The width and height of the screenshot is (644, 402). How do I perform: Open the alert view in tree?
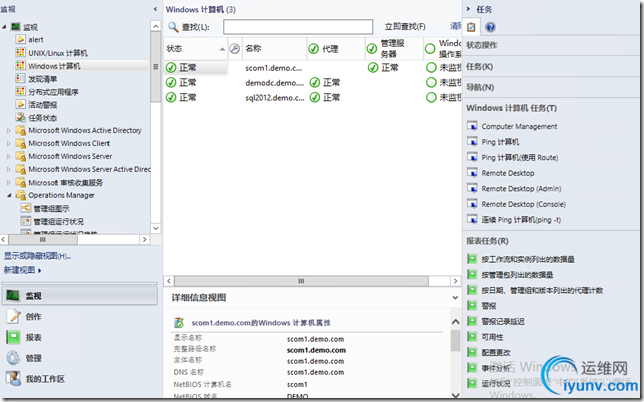[x=35, y=39]
